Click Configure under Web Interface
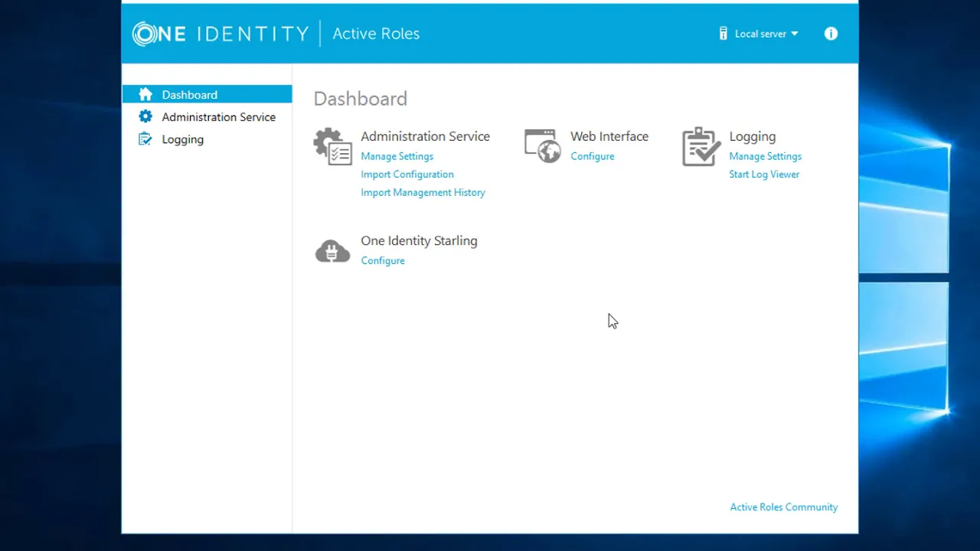 pos(592,156)
